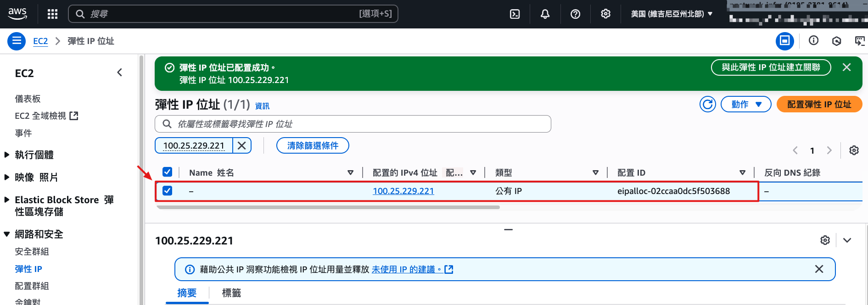Screen dimensions: 868x305
Task: Open the 動作 actions dropdown
Action: tap(746, 105)
